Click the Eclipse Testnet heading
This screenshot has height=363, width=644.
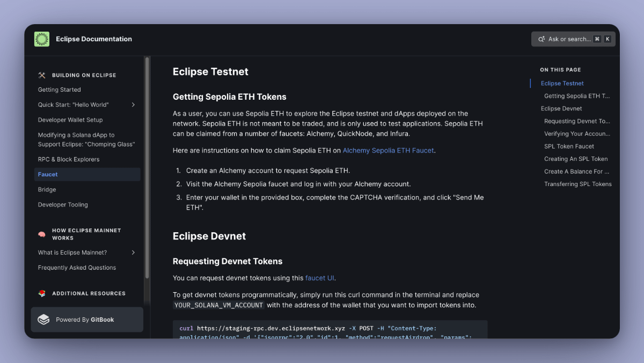(x=210, y=72)
